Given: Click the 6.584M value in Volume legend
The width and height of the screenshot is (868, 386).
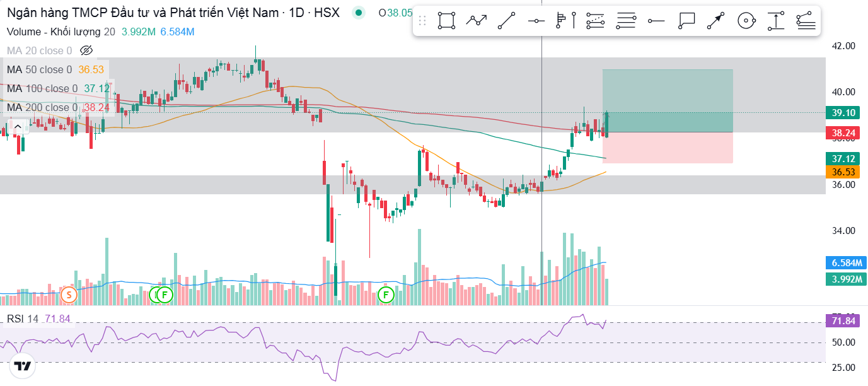Looking at the screenshot, I should (x=176, y=32).
